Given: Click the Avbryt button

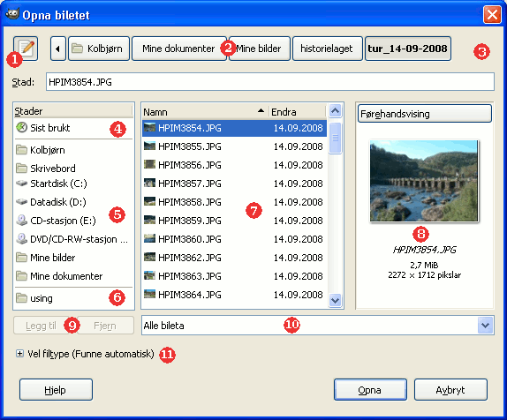Looking at the screenshot, I should 450,390.
